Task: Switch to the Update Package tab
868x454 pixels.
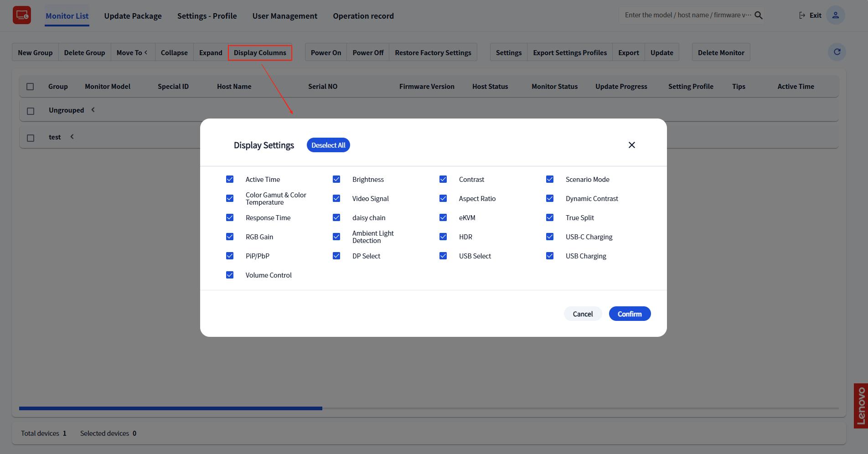Action: (x=133, y=16)
